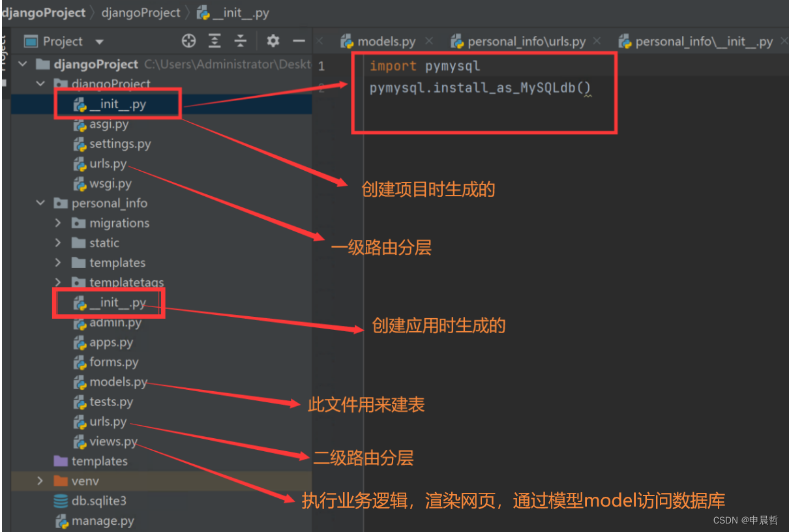Click the Select Opened File crosshair icon
789x532 pixels.
coord(188,40)
